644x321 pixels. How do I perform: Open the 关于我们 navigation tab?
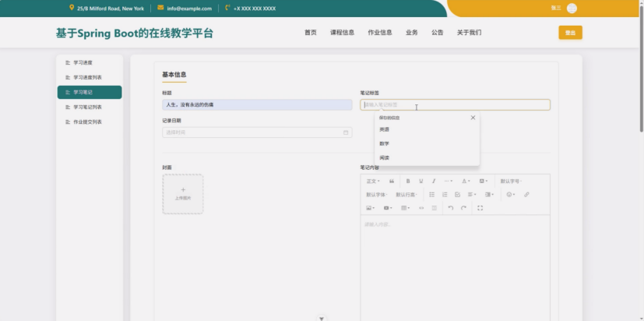coord(469,33)
